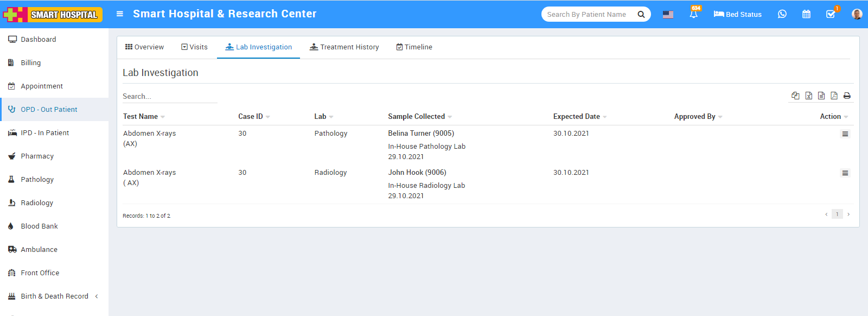Switch to the Timeline tab
Viewport: 868px width, 316px height.
pos(414,47)
